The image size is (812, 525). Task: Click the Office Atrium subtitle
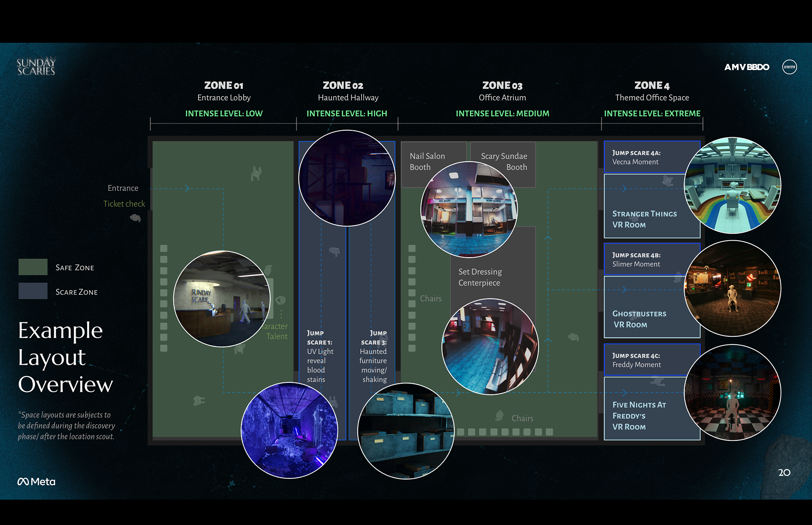502,98
